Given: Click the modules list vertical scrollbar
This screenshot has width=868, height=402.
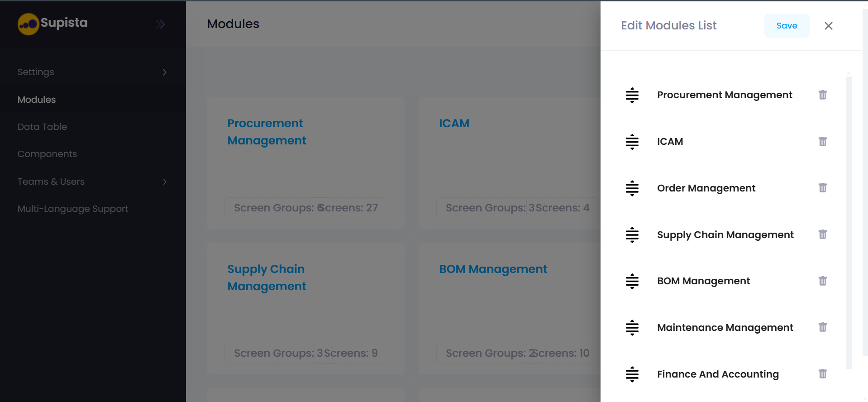Looking at the screenshot, I should [x=849, y=222].
